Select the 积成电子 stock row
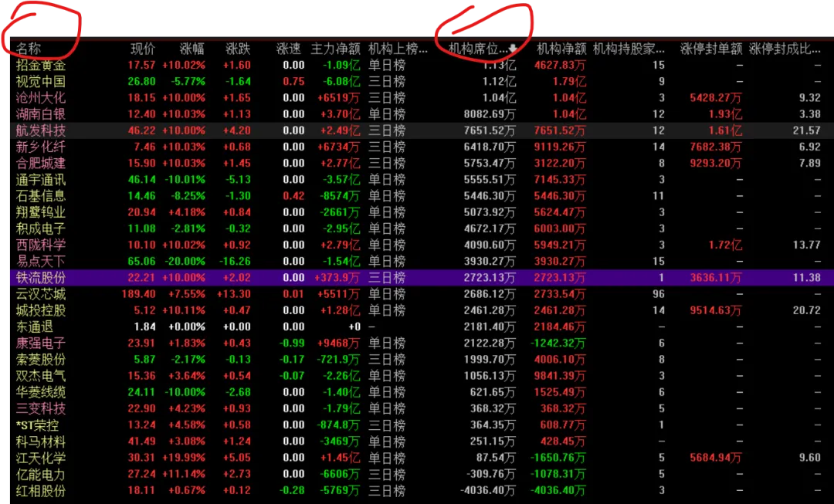This screenshot has width=834, height=504. tap(422, 228)
